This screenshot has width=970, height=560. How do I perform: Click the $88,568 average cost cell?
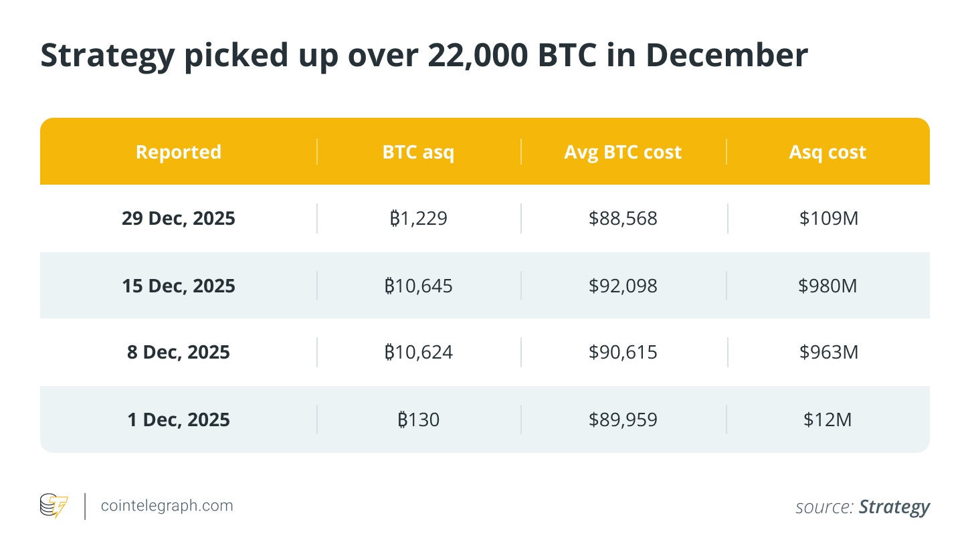pyautogui.click(x=623, y=219)
